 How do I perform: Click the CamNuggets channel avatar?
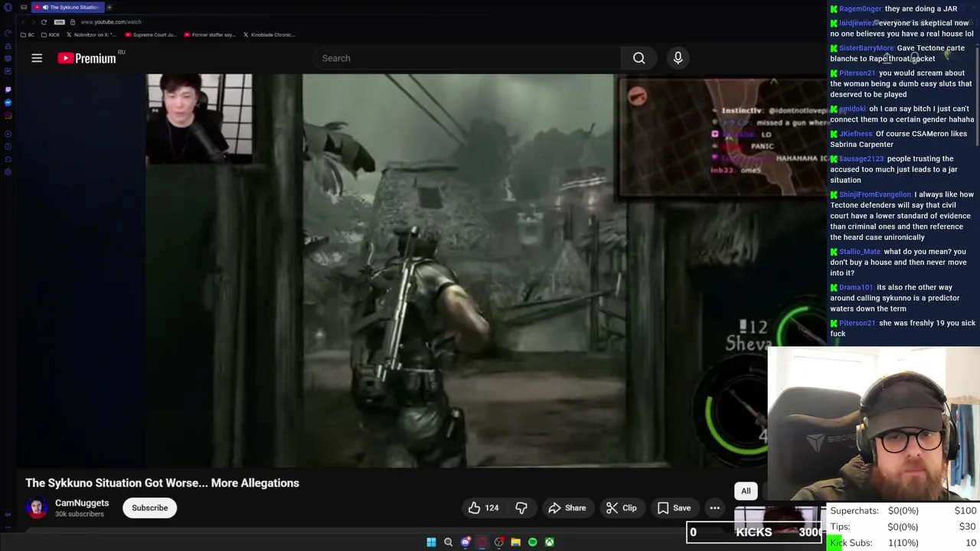[x=37, y=508]
